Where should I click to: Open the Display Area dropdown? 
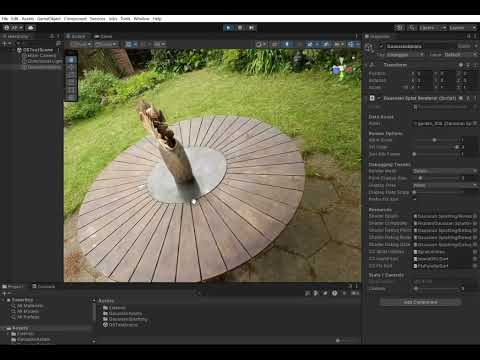tap(446, 185)
